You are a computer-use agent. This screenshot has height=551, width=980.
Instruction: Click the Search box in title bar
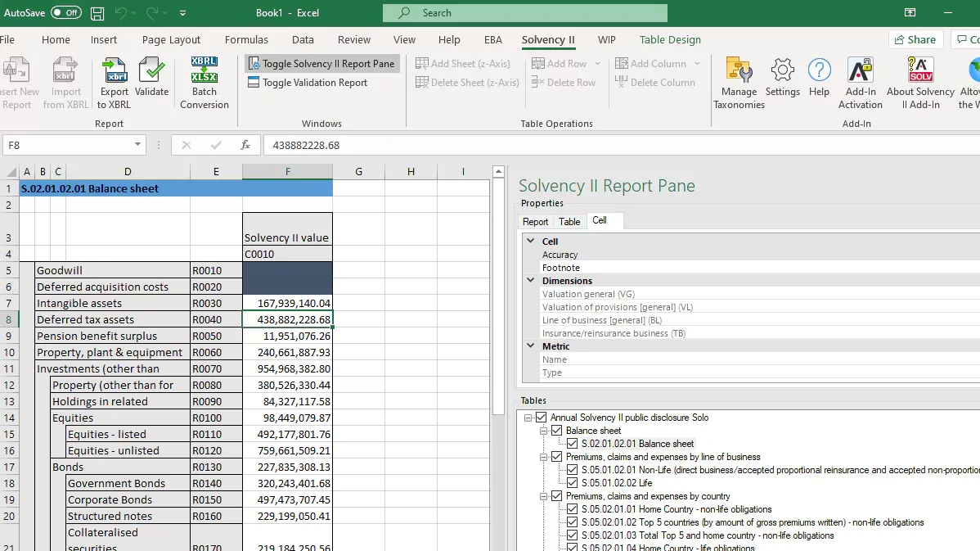[525, 13]
